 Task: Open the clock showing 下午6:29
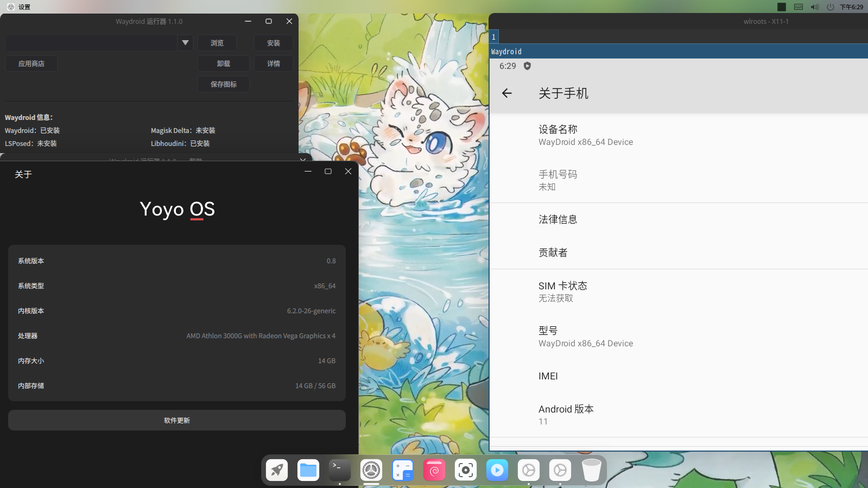[851, 7]
